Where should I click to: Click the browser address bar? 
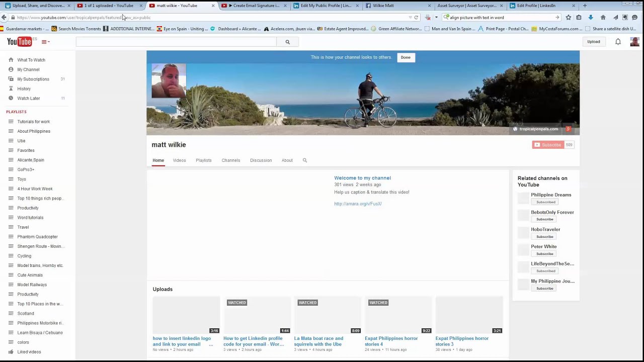pyautogui.click(x=211, y=18)
